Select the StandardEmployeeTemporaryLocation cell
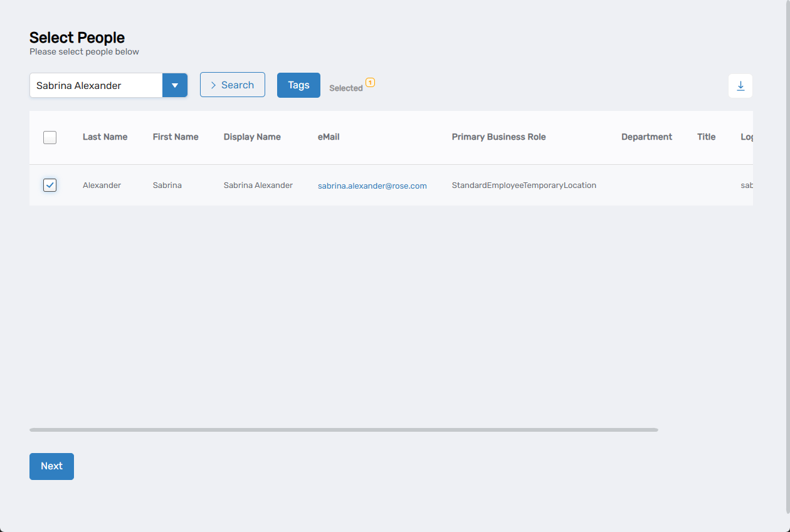This screenshot has width=790, height=532. coord(524,185)
